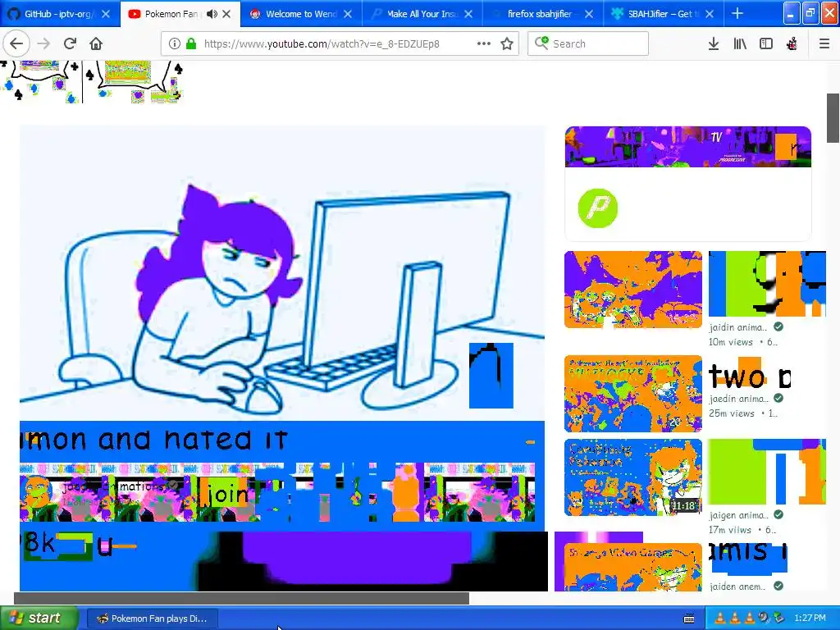This screenshot has height=630, width=840.
Task: Click the first orange cone tray icon
Action: [720, 619]
